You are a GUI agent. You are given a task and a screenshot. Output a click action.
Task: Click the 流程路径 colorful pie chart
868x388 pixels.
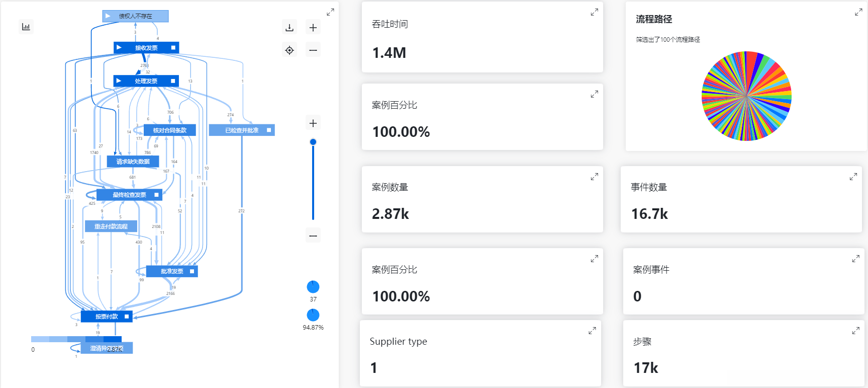tap(746, 96)
